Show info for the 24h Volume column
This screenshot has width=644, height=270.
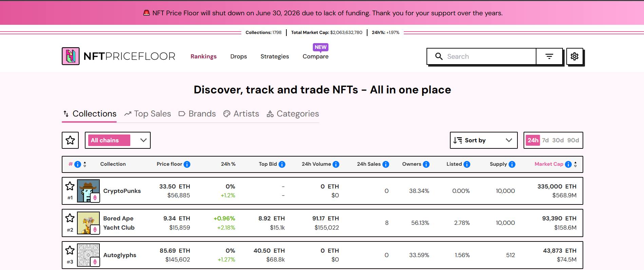336,164
